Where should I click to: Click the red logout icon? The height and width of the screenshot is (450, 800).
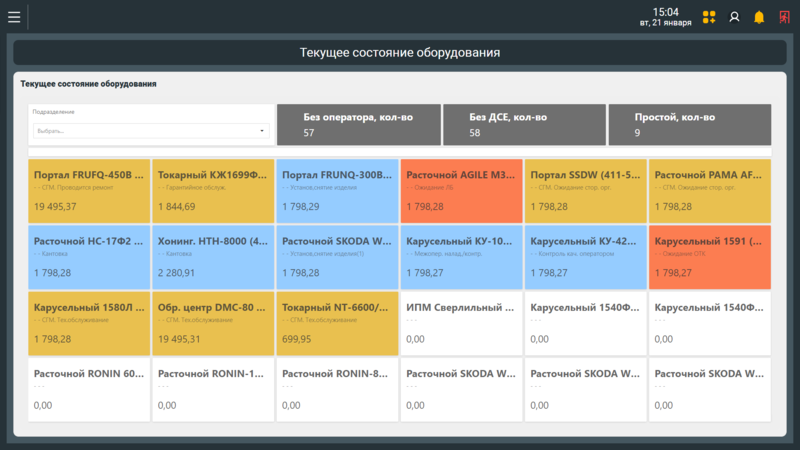[784, 17]
